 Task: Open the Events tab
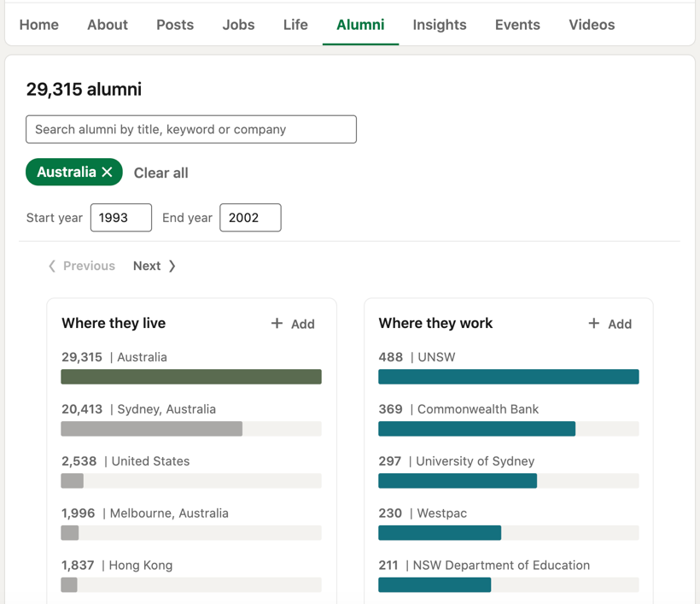pos(517,25)
